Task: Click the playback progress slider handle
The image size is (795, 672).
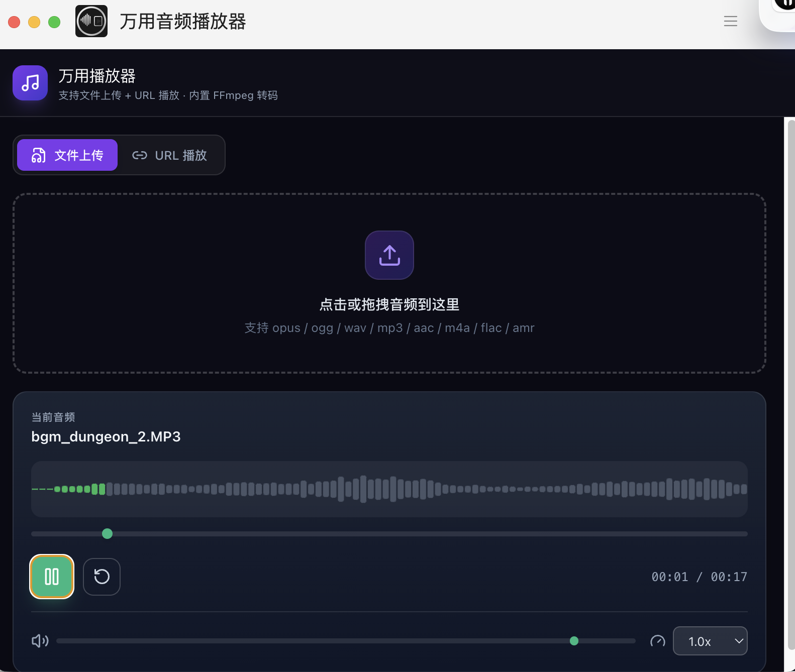Action: pyautogui.click(x=107, y=534)
